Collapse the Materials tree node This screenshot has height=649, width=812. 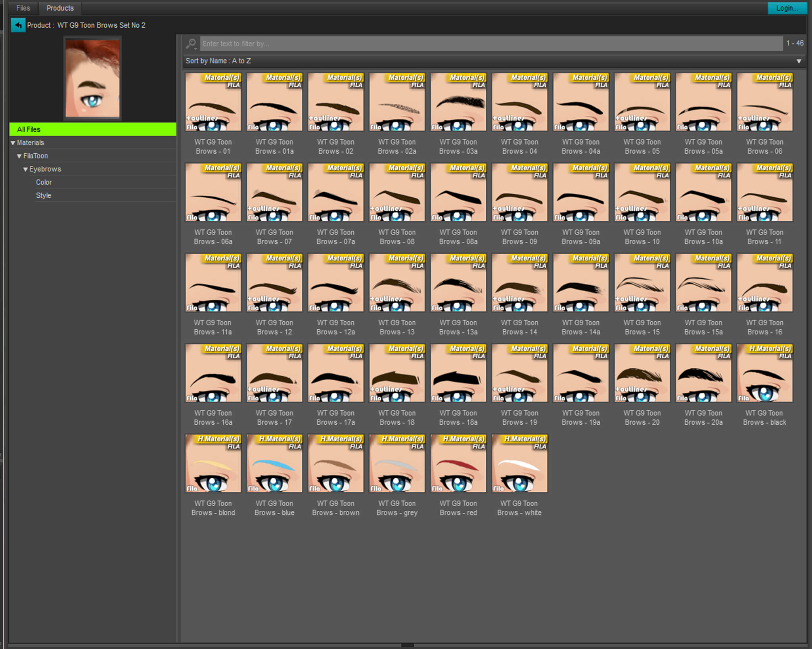coord(13,143)
